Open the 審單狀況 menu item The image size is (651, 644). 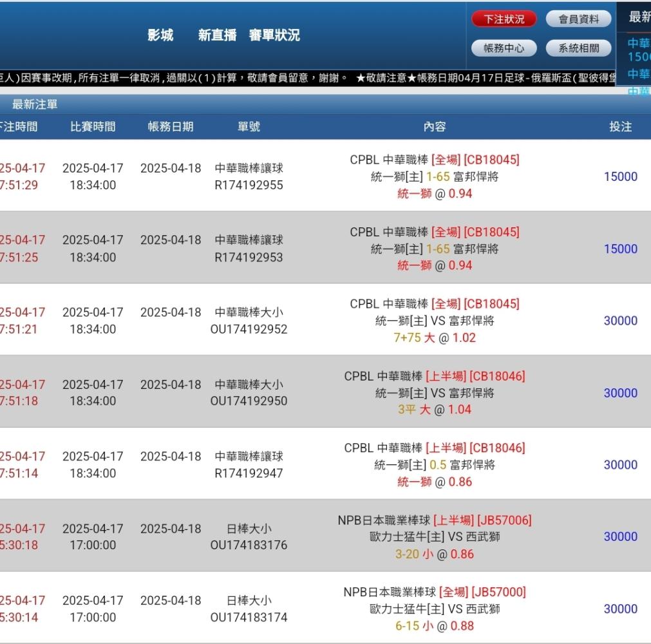[274, 35]
